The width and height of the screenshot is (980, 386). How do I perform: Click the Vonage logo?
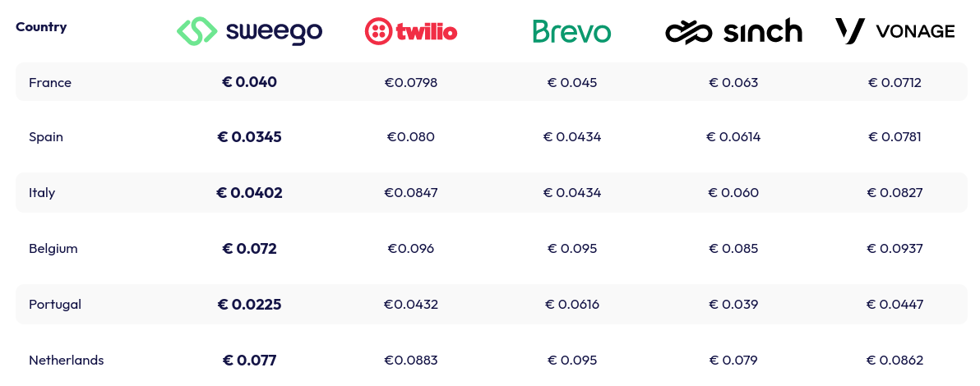(x=894, y=31)
